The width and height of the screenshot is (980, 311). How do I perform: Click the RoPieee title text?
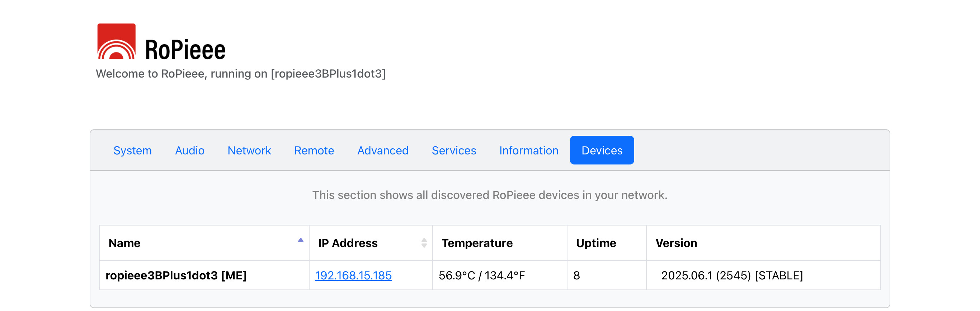click(x=185, y=50)
